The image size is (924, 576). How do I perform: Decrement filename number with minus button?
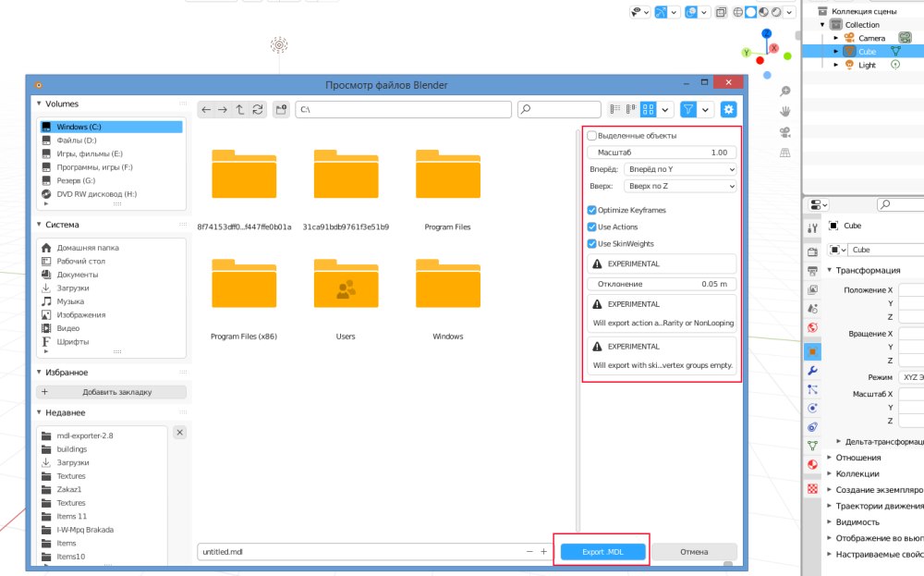click(x=529, y=552)
